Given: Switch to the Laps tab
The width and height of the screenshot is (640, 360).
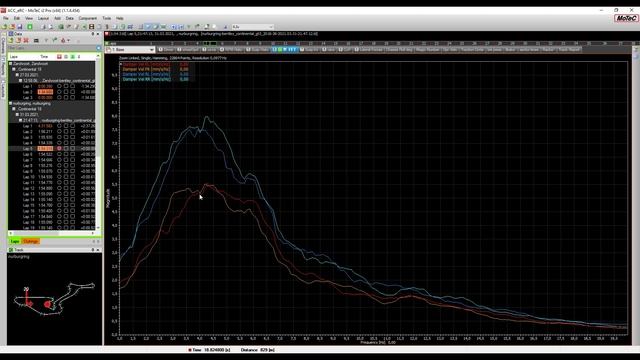Looking at the screenshot, I should tap(15, 242).
